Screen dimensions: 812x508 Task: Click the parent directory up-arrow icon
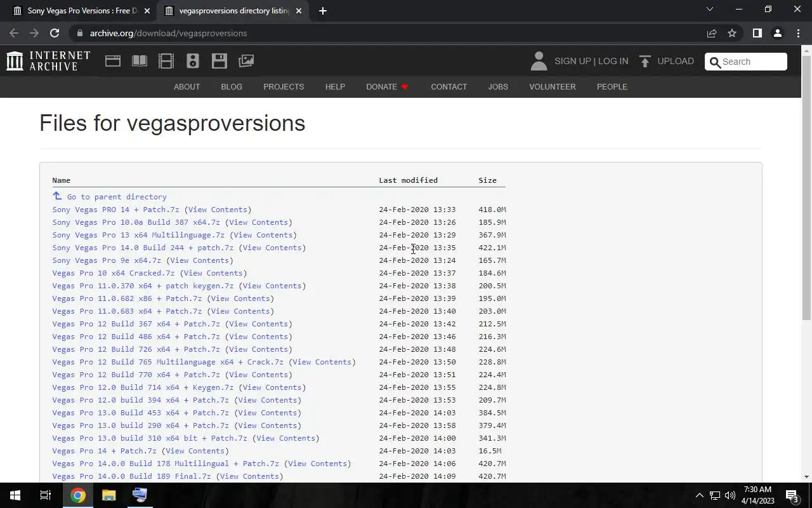pos(57,196)
